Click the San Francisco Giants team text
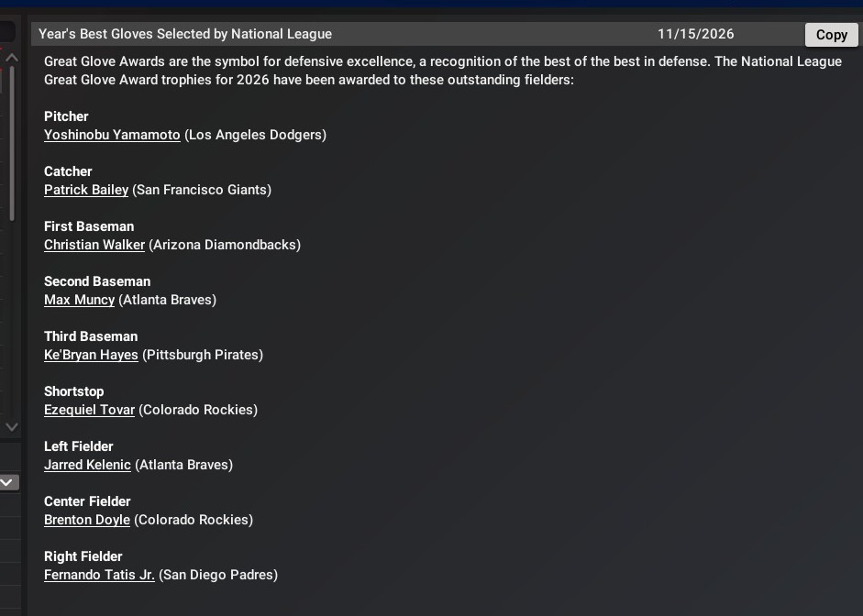 coord(202,190)
